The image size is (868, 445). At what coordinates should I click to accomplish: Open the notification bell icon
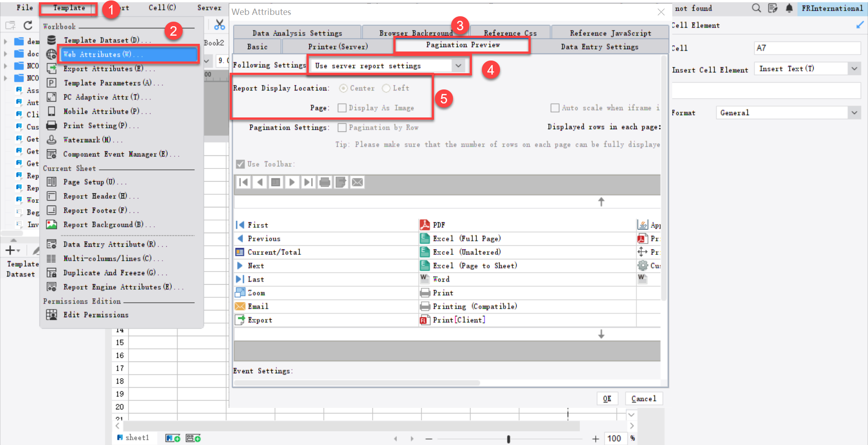coord(789,8)
